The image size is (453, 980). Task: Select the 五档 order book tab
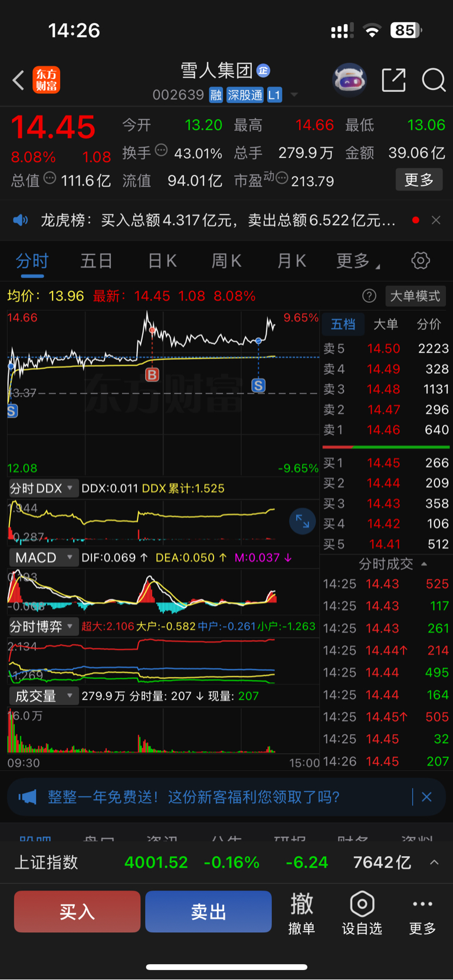343,324
